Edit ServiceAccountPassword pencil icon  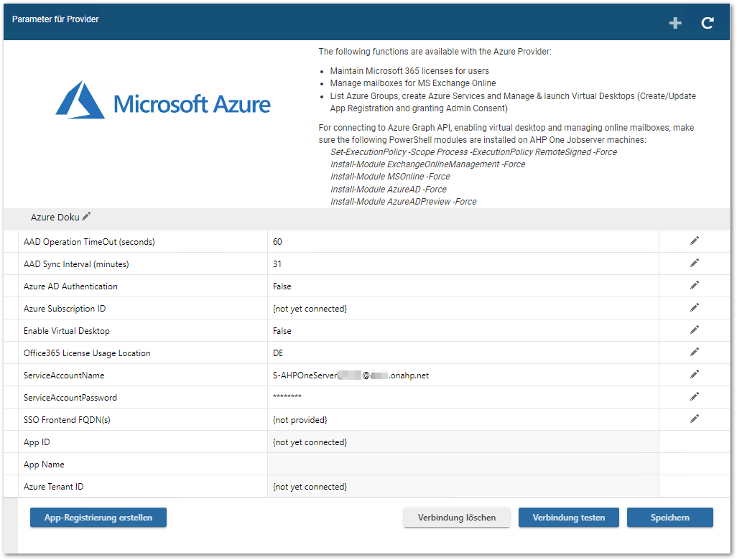pyautogui.click(x=694, y=396)
